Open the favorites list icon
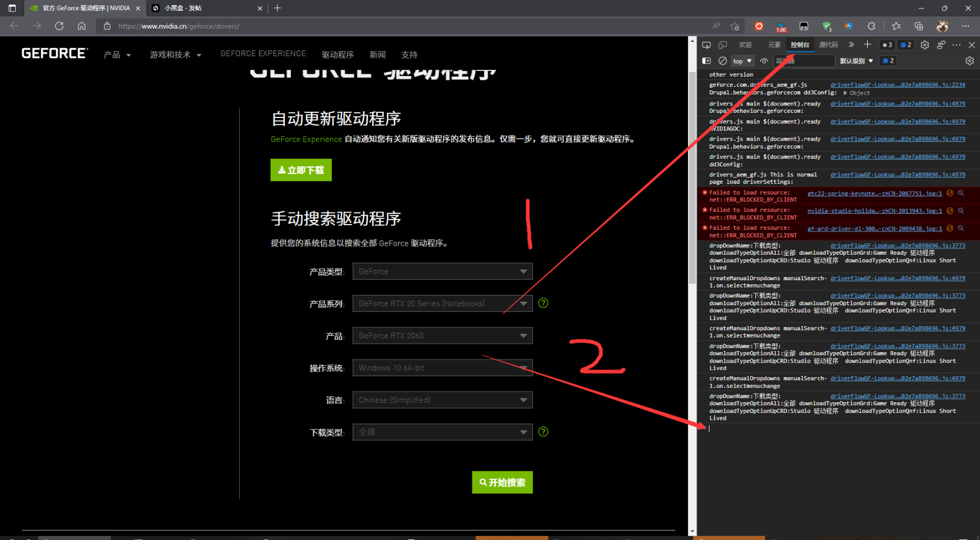 (x=896, y=26)
